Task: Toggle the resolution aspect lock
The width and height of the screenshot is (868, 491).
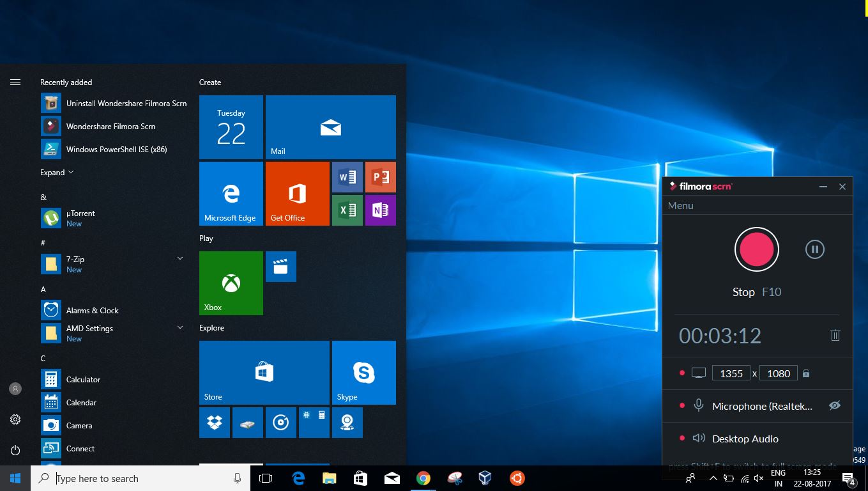Action: (805, 373)
